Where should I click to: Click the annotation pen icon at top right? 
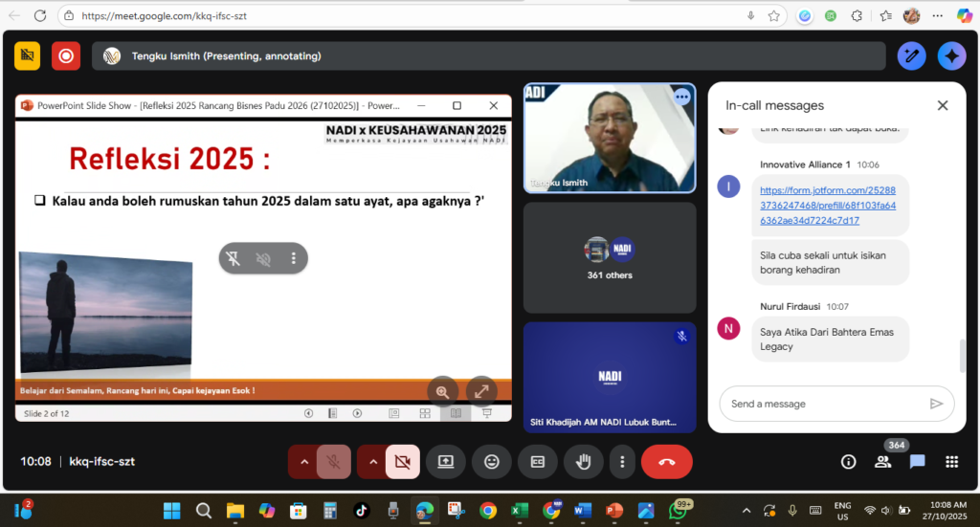tap(911, 55)
